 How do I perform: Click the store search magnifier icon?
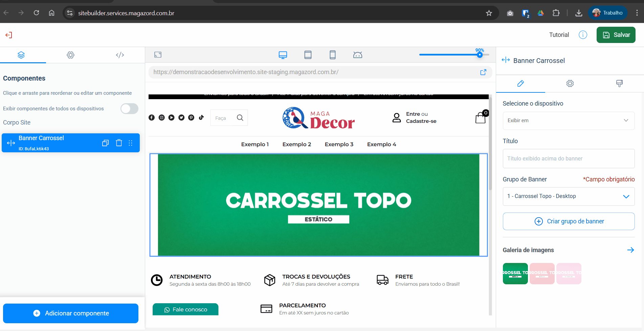(x=240, y=118)
